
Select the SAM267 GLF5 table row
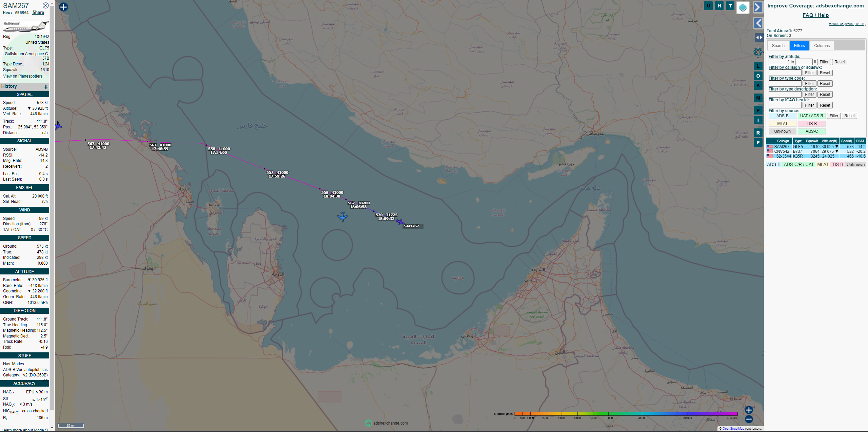point(816,147)
